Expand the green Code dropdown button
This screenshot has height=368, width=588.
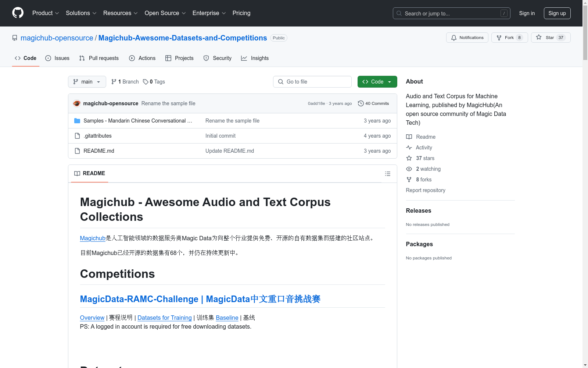point(377,82)
